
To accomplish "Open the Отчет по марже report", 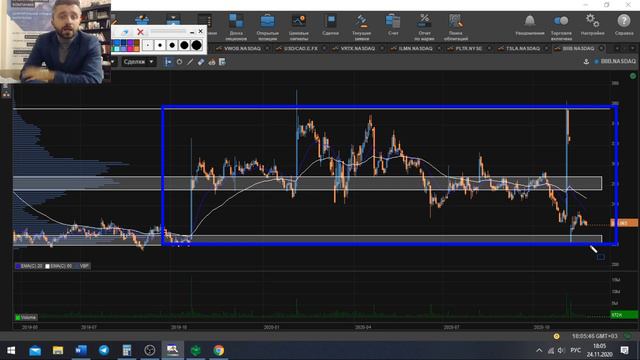I will pyautogui.click(x=424, y=27).
